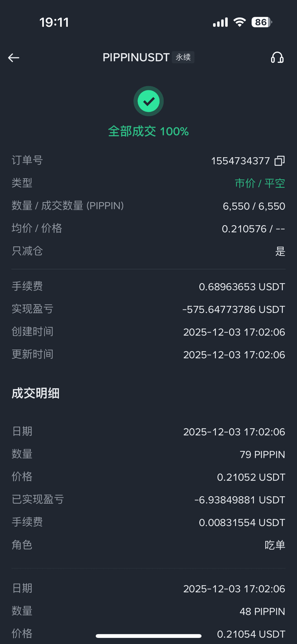Screen dimensions: 297x644
Task: Tap the back arrow icon
Action: [x=14, y=58]
